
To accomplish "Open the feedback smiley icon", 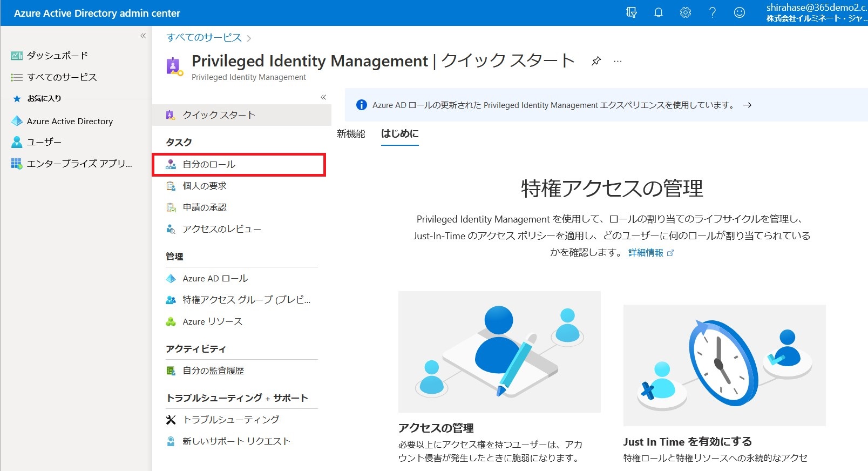I will 740,12.
